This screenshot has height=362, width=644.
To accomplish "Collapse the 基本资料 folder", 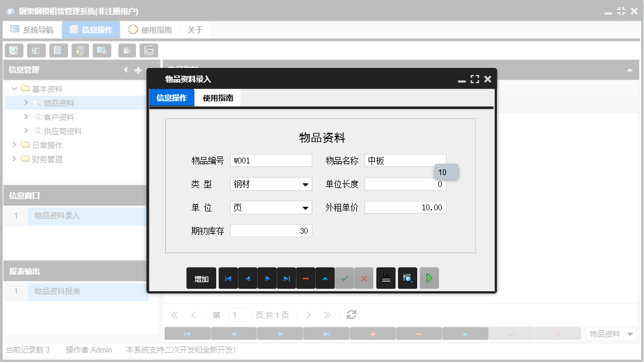I will pos(13,88).
